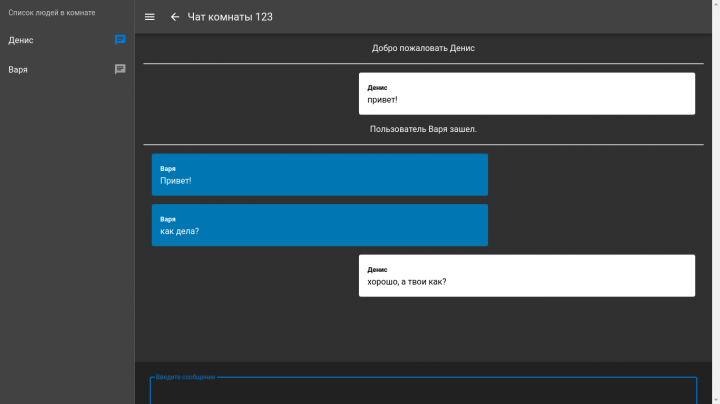The height and width of the screenshot is (404, 720).
Task: Click the 'Список людей в комнате' heading
Action: click(52, 13)
